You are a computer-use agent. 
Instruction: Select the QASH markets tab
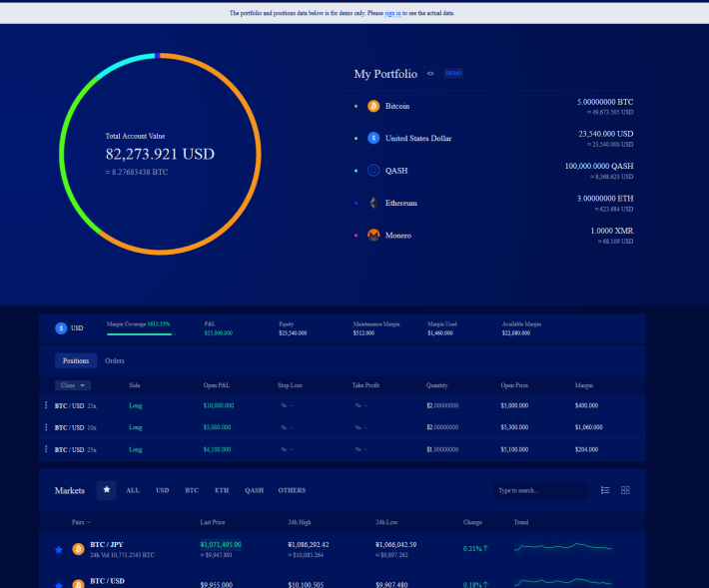point(254,490)
